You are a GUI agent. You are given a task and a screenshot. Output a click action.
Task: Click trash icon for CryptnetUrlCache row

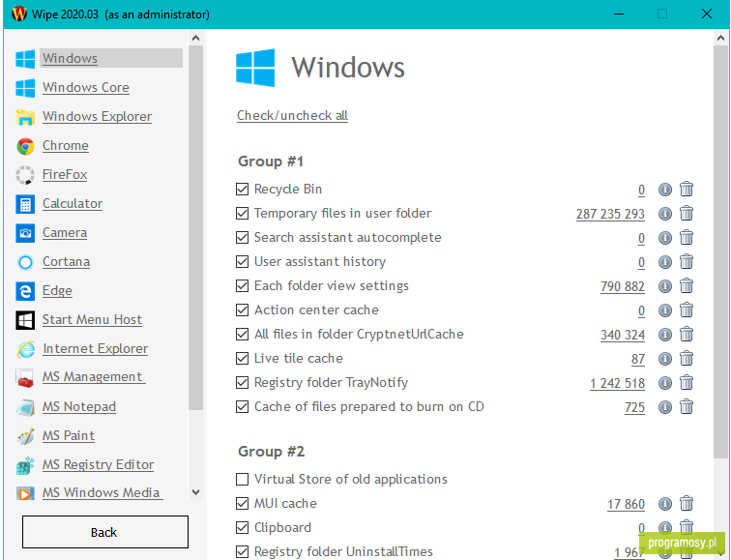coord(687,335)
